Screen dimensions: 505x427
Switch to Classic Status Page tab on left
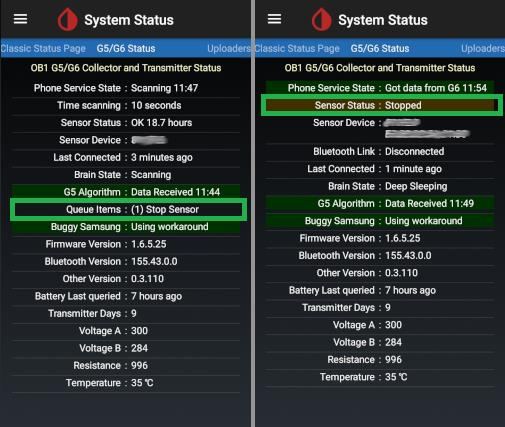pyautogui.click(x=43, y=48)
